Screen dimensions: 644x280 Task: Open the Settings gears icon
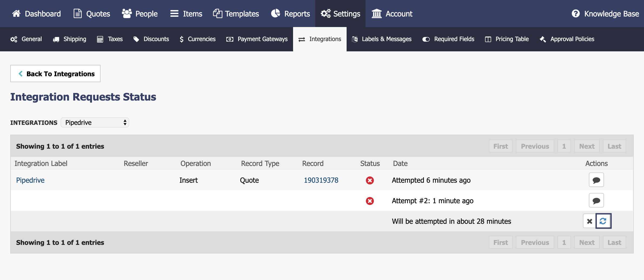coord(326,14)
